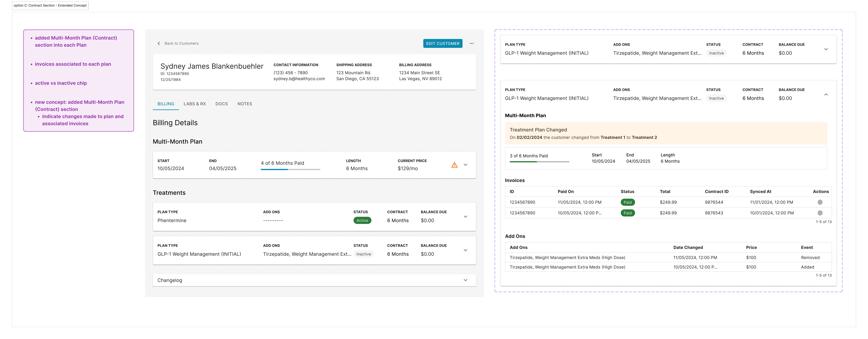868x339 pixels.
Task: Click the Date Changed column header
Action: 688,247
